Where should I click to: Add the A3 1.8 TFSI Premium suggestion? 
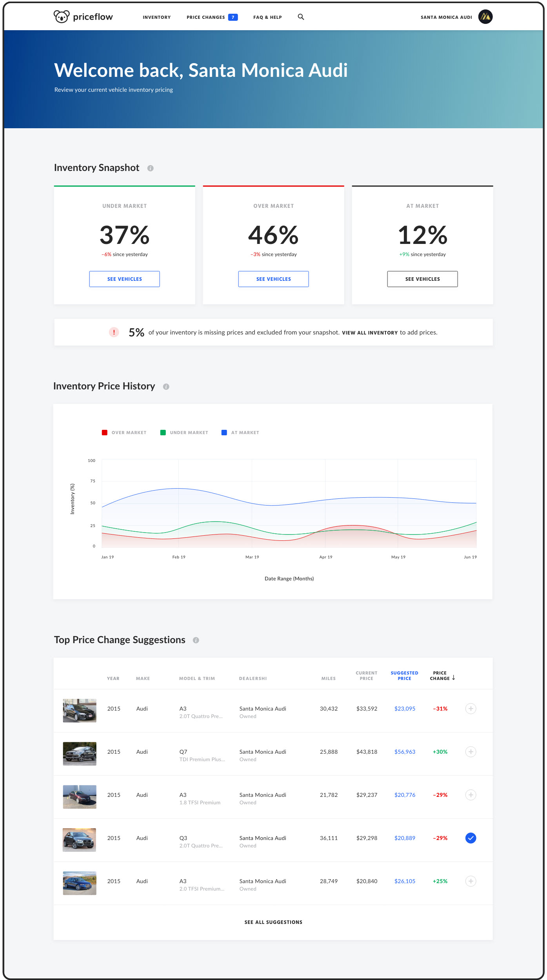pyautogui.click(x=471, y=795)
